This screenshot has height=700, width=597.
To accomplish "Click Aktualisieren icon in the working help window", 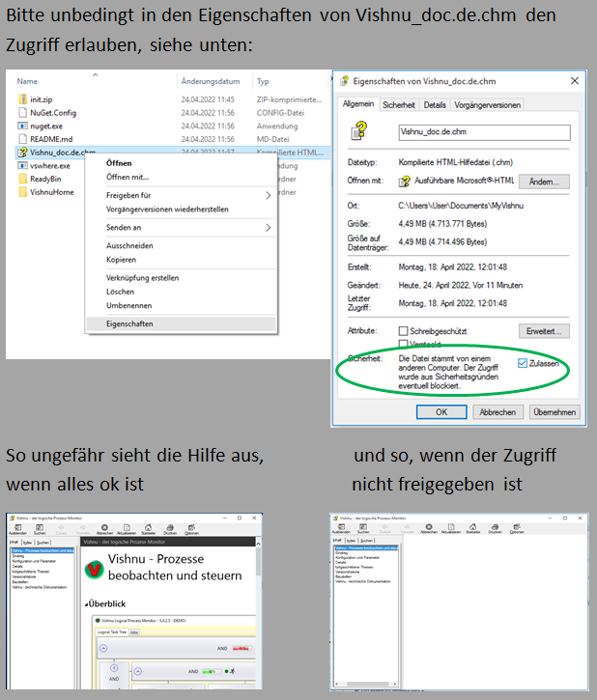I will click(127, 528).
